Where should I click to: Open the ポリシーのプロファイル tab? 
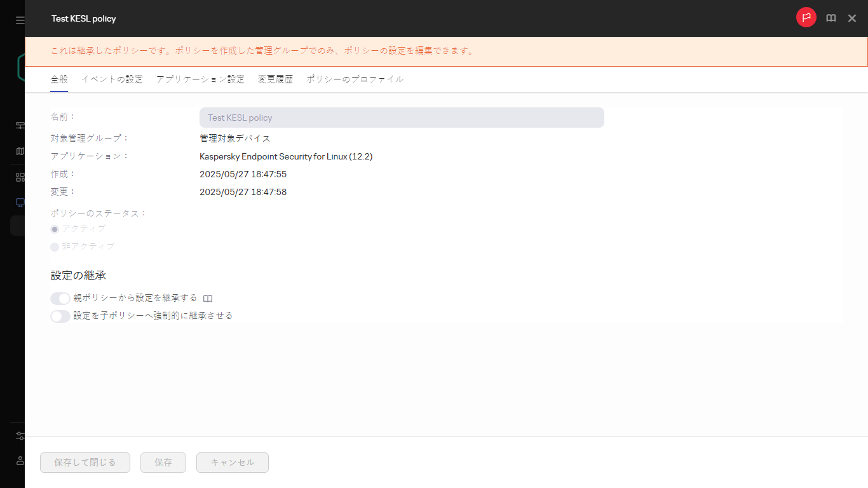click(x=355, y=79)
